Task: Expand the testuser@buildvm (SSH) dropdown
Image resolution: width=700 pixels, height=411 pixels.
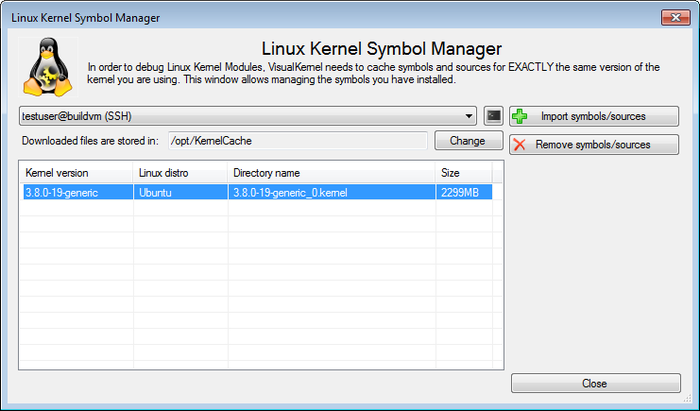Action: point(248,116)
